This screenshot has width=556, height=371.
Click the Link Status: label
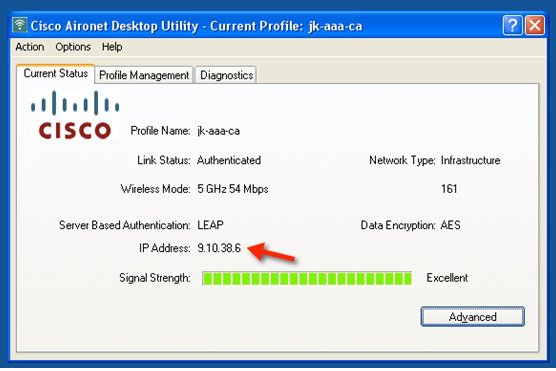click(x=164, y=160)
